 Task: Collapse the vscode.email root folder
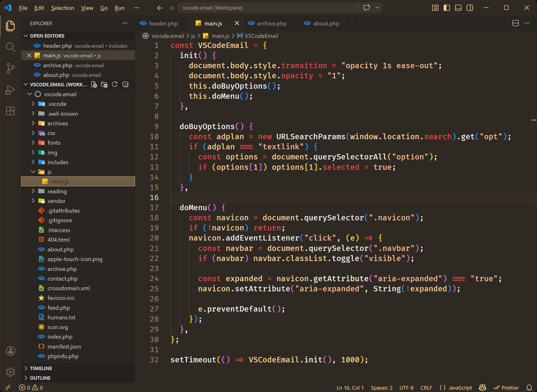[30, 94]
